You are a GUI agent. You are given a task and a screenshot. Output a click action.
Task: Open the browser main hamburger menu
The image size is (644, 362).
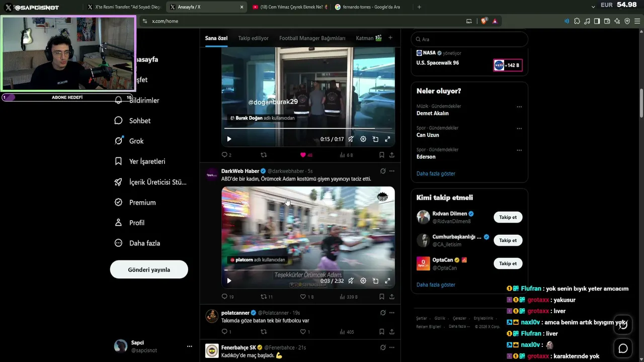637,21
